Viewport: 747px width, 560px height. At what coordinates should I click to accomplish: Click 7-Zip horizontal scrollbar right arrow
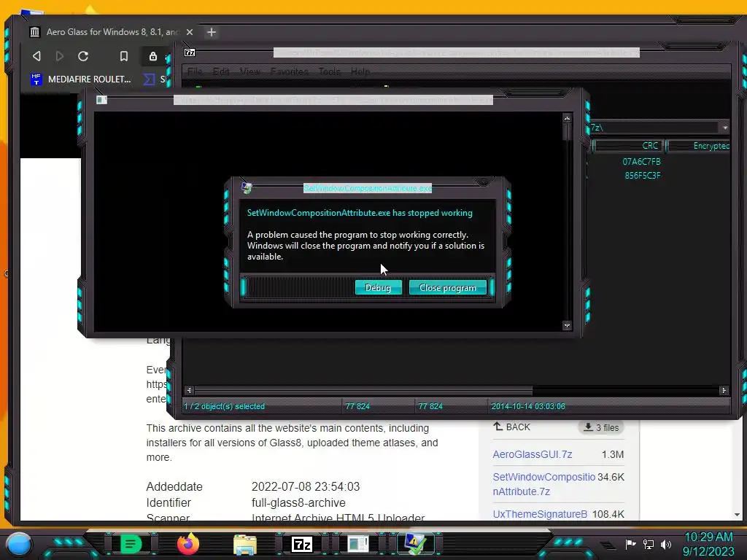(724, 391)
